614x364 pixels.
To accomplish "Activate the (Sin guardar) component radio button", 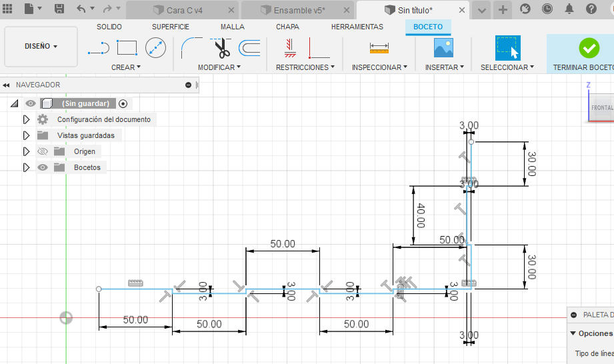I will tap(123, 103).
